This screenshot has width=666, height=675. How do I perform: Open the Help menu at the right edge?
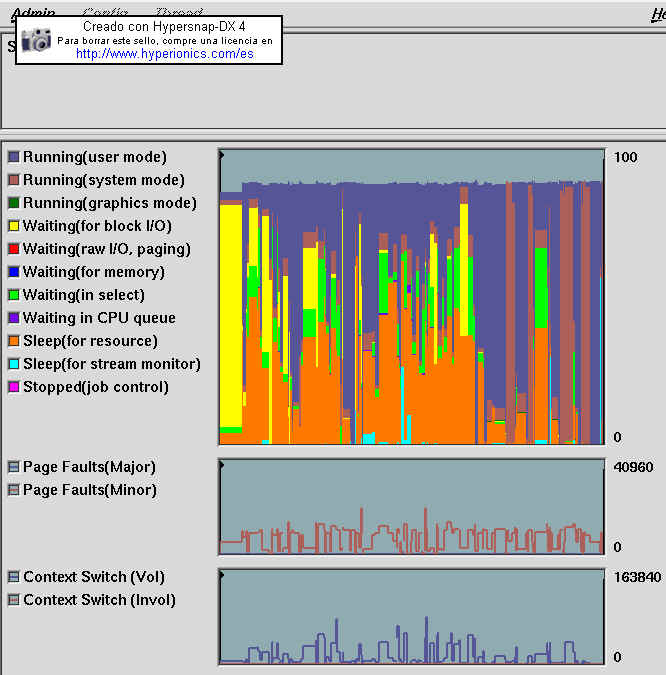(x=658, y=12)
